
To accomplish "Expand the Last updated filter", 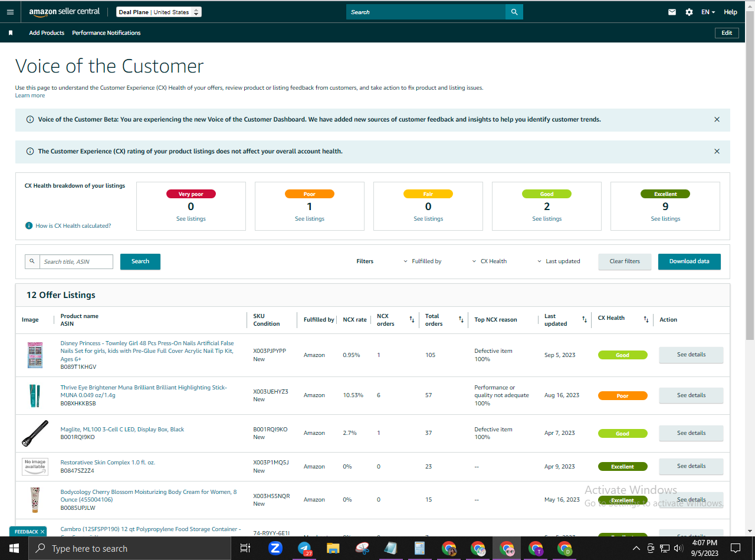I will (x=559, y=261).
